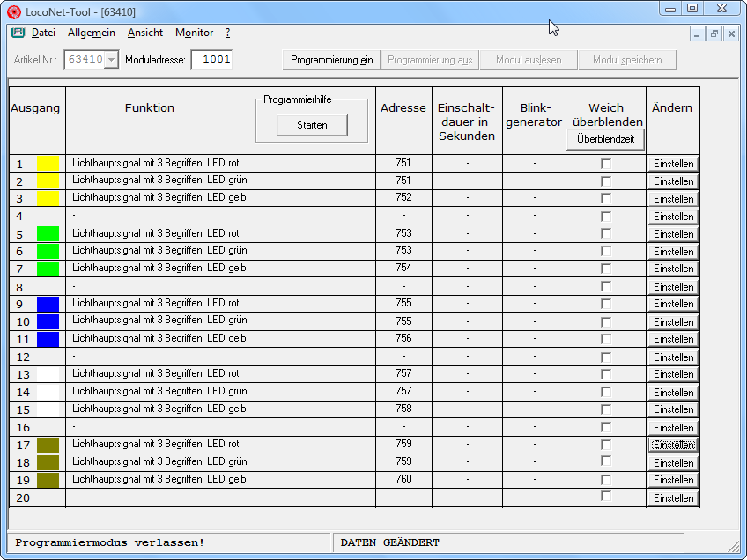Click status text Programmiermodus verlassen!
747x560 pixels.
point(110,543)
